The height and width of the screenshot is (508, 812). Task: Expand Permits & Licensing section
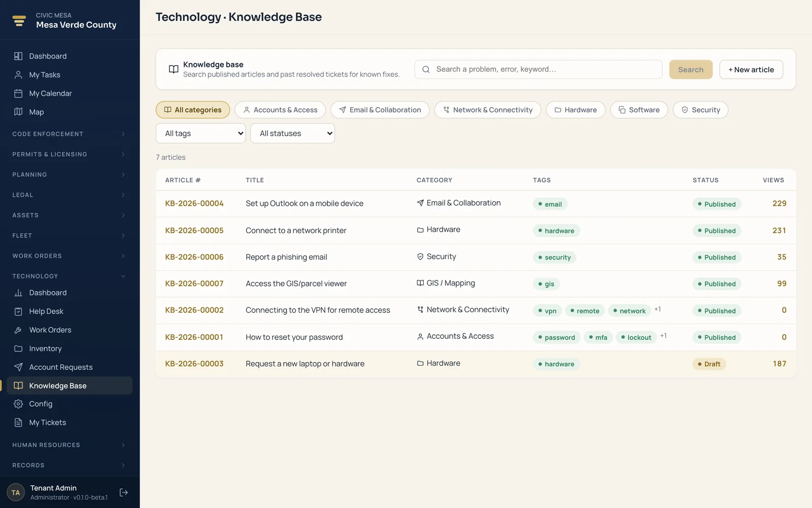point(70,154)
